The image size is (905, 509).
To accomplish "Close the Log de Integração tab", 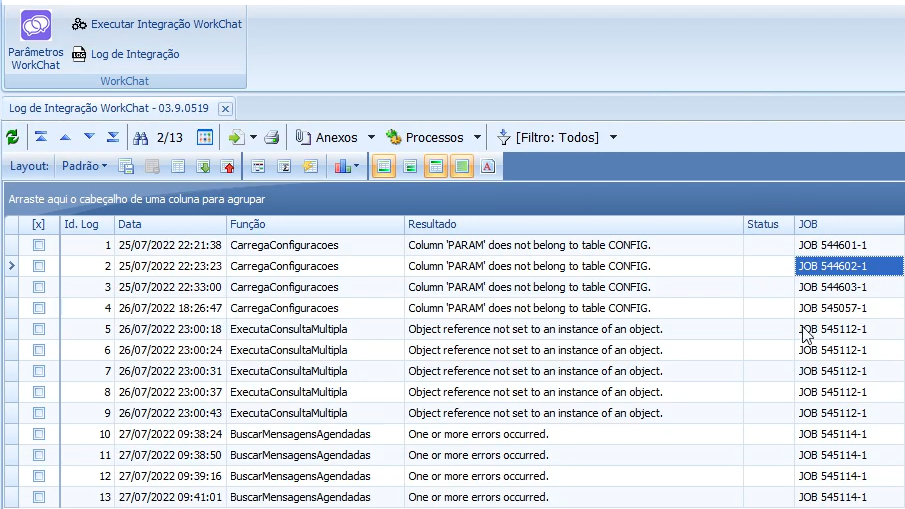I will pyautogui.click(x=225, y=109).
